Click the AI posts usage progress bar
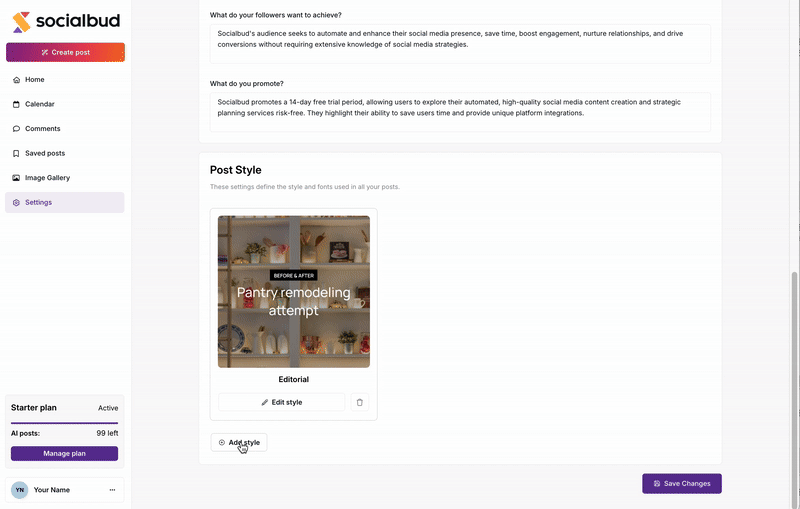800x509 pixels. coord(64,423)
